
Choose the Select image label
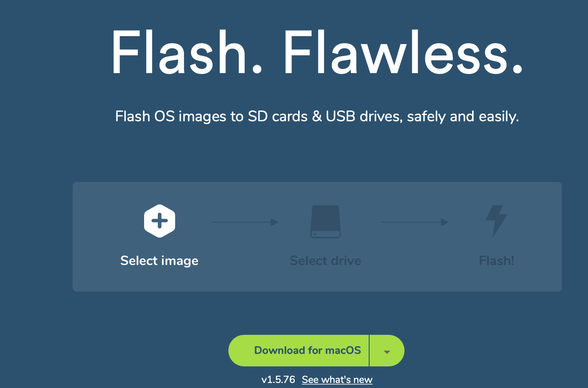159,261
